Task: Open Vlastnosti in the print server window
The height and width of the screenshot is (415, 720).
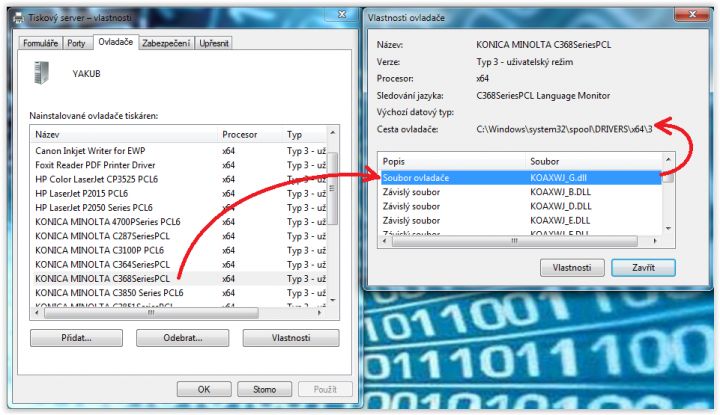Action: [291, 338]
